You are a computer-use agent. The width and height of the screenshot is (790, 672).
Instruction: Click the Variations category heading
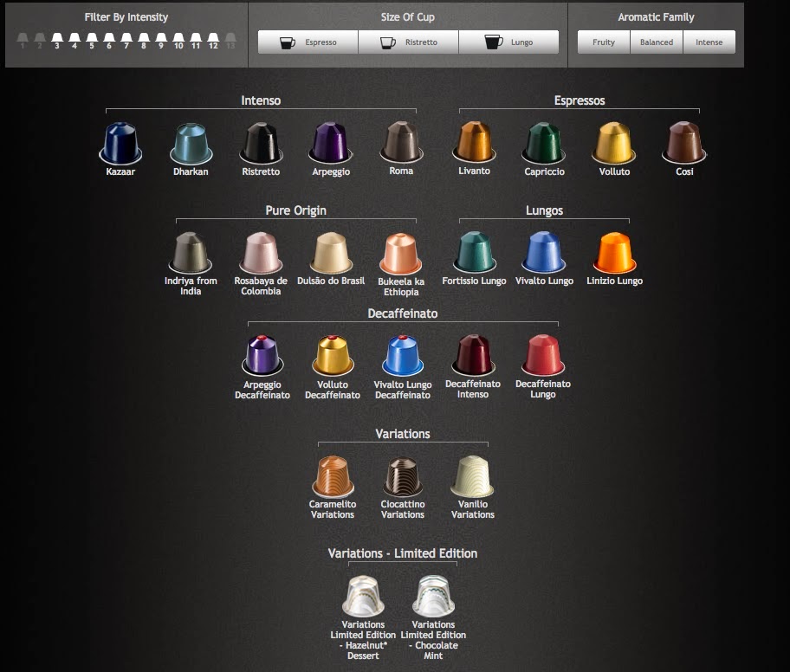click(403, 434)
